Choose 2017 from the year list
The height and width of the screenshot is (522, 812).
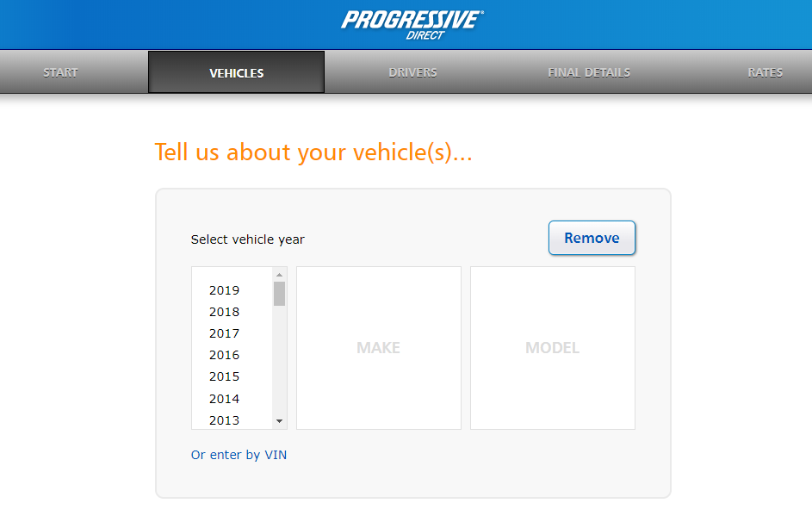point(224,333)
